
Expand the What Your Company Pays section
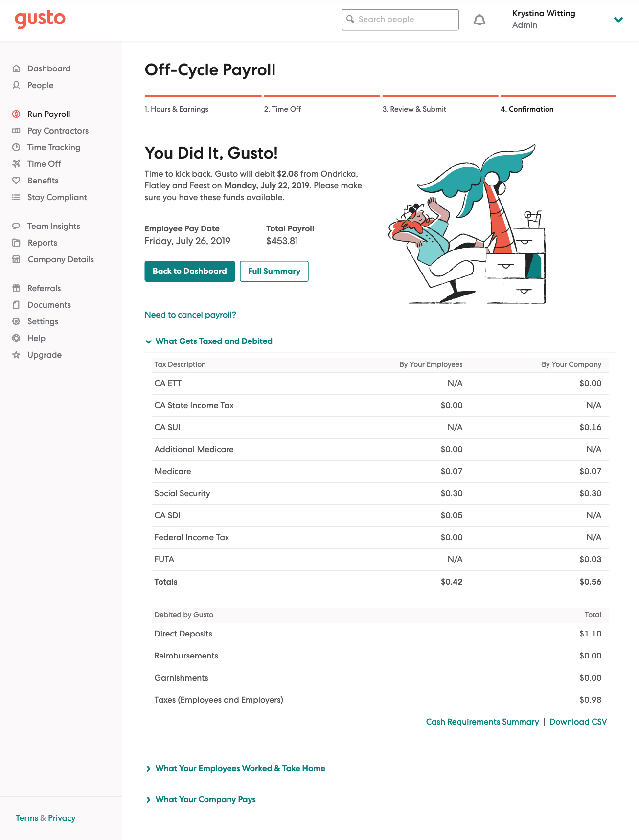pyautogui.click(x=205, y=799)
